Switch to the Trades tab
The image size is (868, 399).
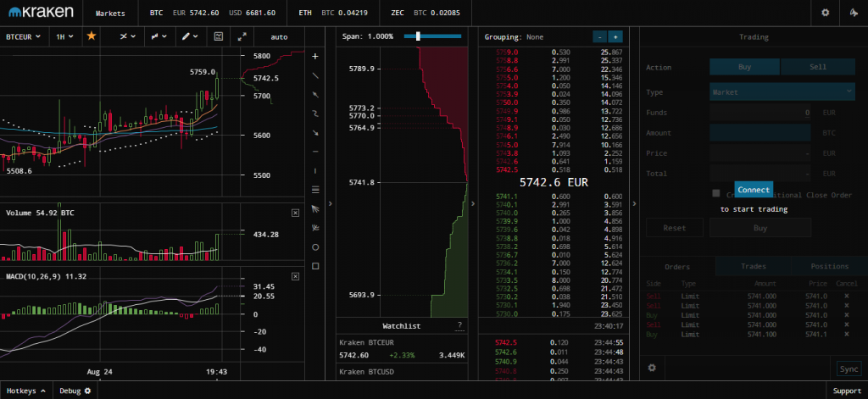point(753,267)
